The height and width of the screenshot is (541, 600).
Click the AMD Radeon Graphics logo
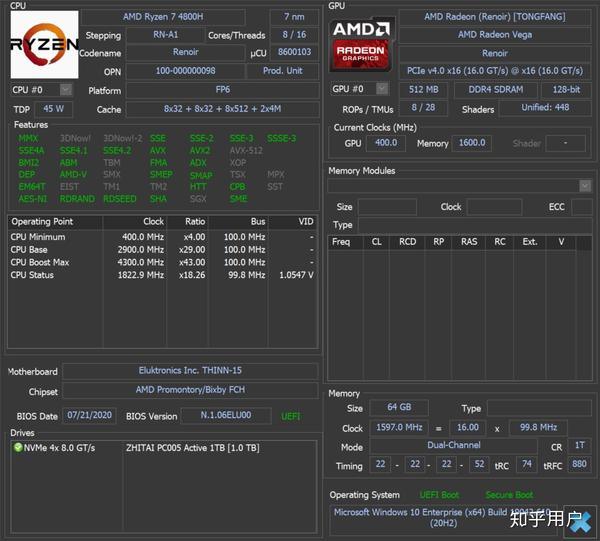click(x=362, y=44)
